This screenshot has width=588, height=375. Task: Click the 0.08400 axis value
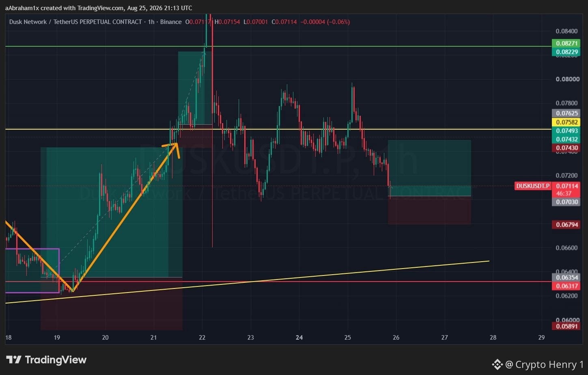[x=567, y=31]
